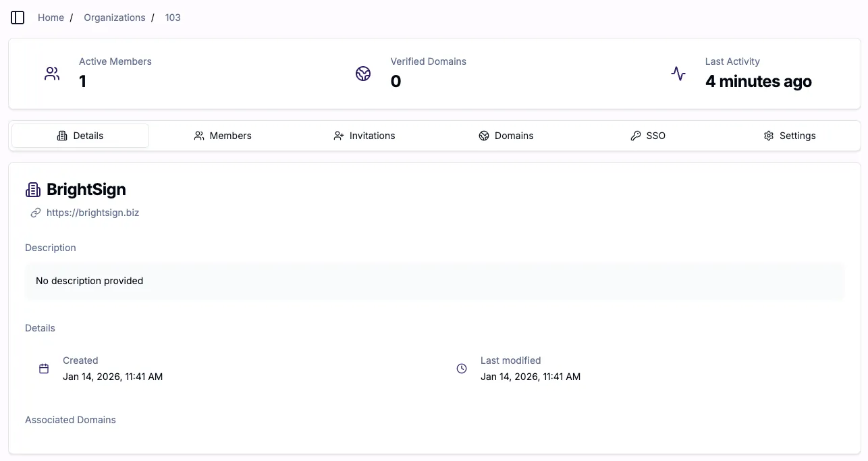Click the clock icon beside Last modified
This screenshot has height=461, width=868.
pos(462,369)
